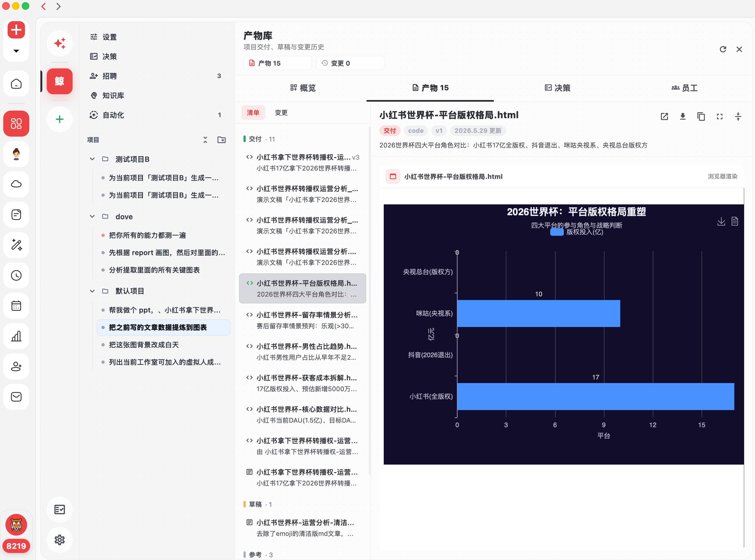
Task: Collapse the 测试项目B folder
Action: point(92,159)
